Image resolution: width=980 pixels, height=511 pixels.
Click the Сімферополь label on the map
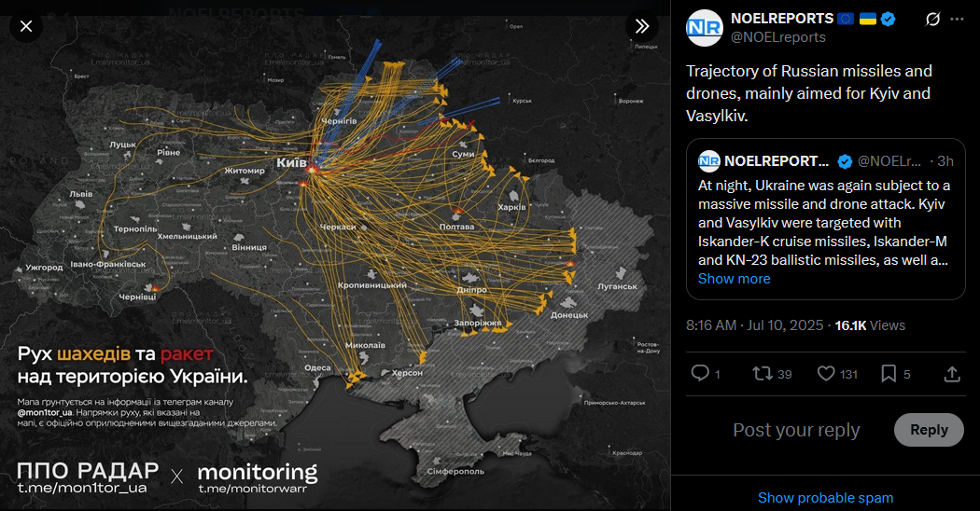tap(455, 471)
